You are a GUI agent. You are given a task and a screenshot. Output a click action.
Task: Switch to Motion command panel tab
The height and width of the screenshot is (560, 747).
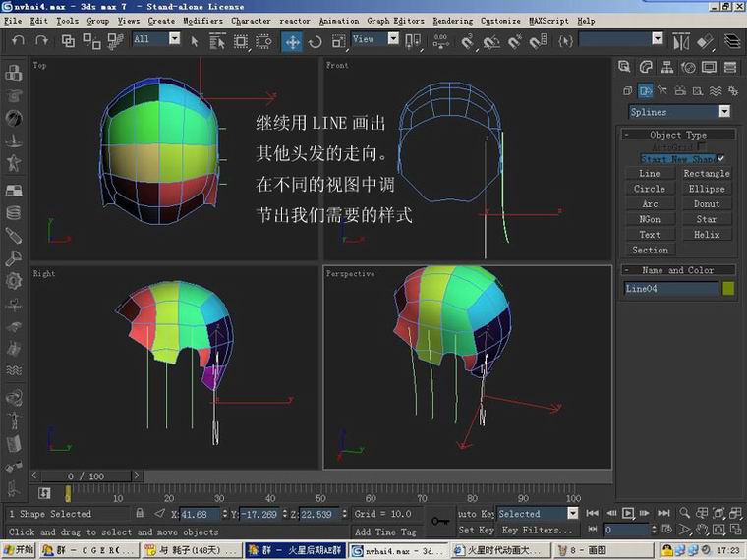point(688,67)
